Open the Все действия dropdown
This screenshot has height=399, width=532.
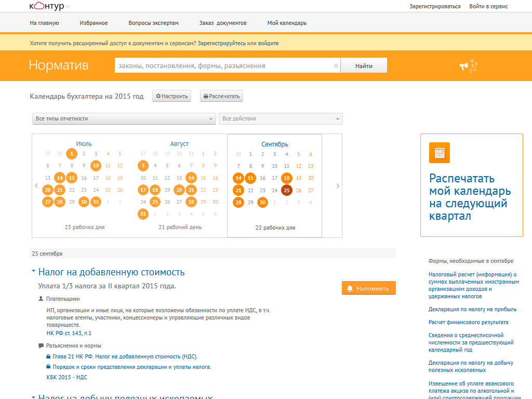coord(281,119)
